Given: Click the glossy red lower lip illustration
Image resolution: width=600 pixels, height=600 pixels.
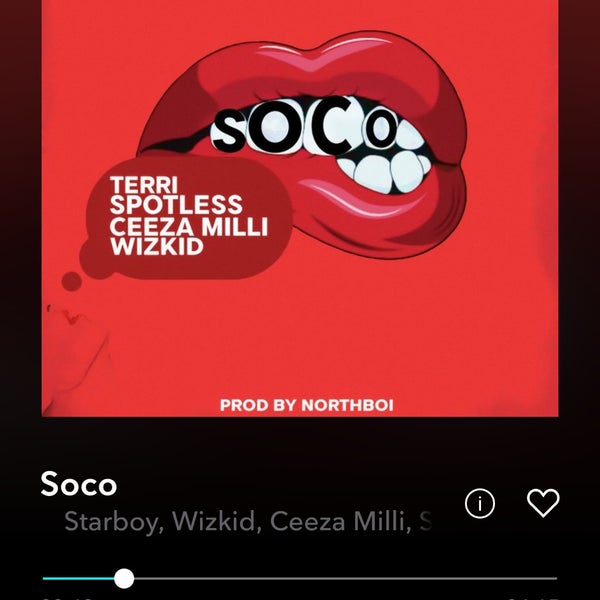Looking at the screenshot, I should 383,214.
